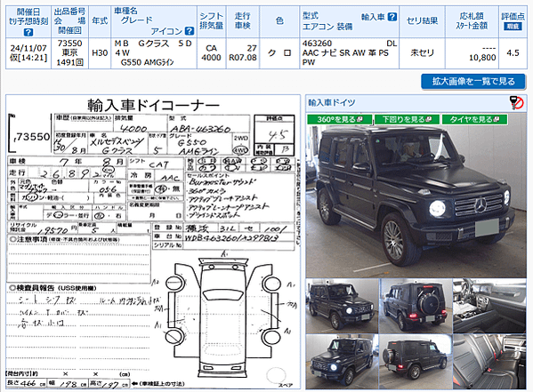This screenshot has height=392, width=533.
Task: Click the 4.5 score in table
Action: (x=513, y=53)
